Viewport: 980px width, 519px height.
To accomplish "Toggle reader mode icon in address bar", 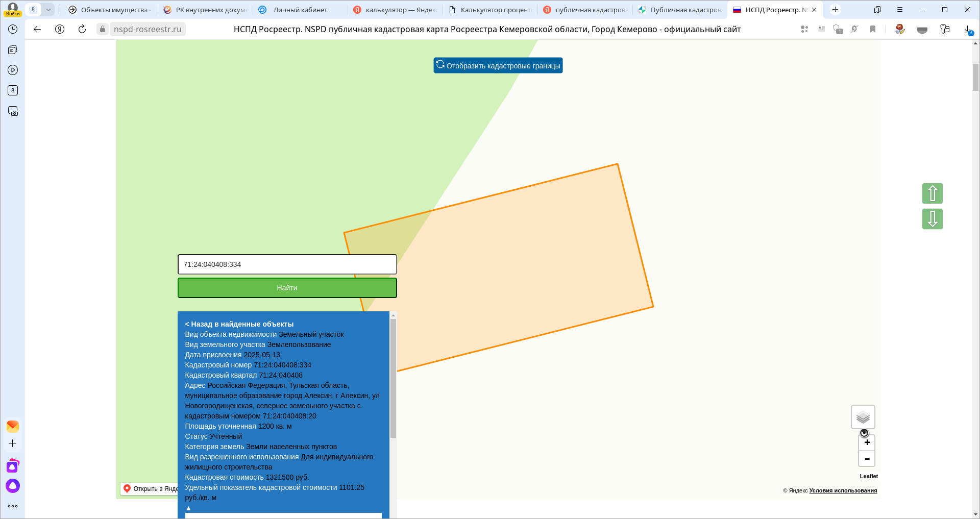I will coord(822,30).
